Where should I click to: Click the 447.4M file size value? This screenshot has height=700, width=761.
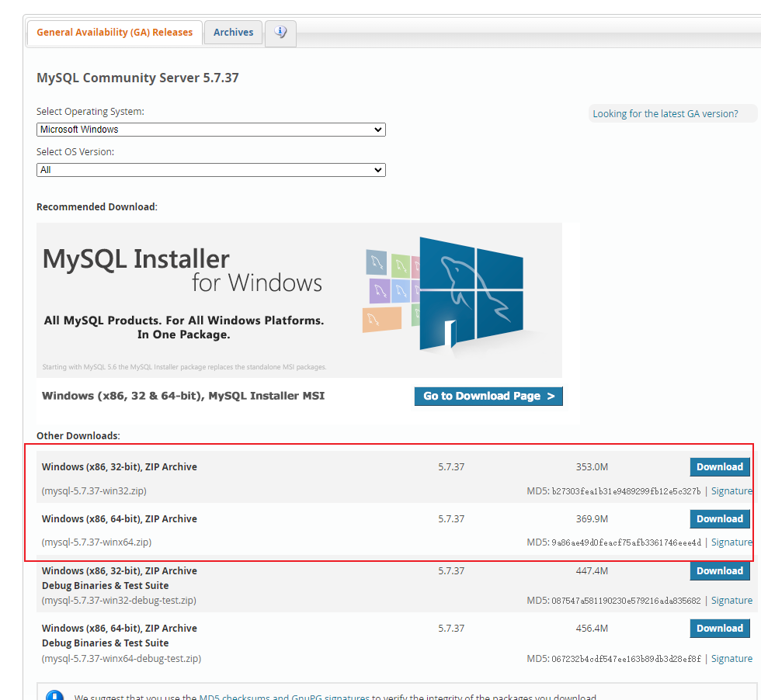coord(592,570)
